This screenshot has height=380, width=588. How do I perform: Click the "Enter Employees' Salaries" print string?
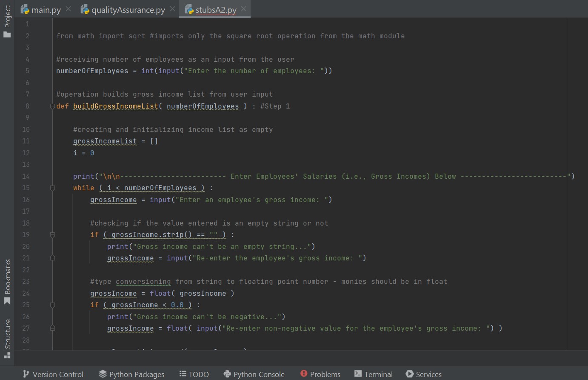(334, 177)
